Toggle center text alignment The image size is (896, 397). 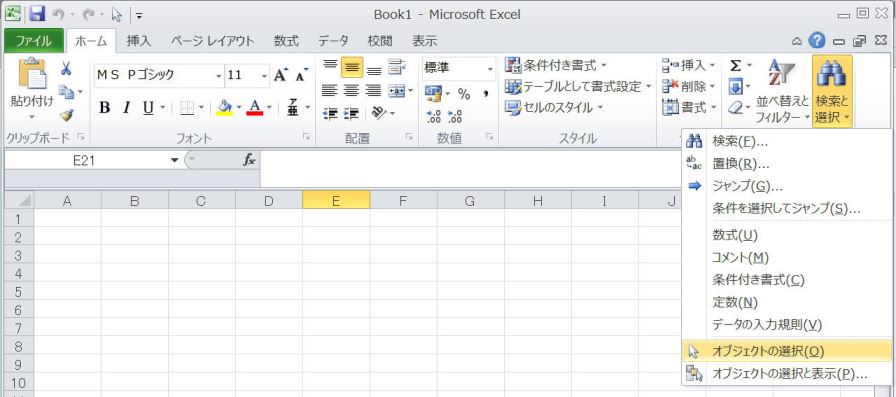click(351, 90)
